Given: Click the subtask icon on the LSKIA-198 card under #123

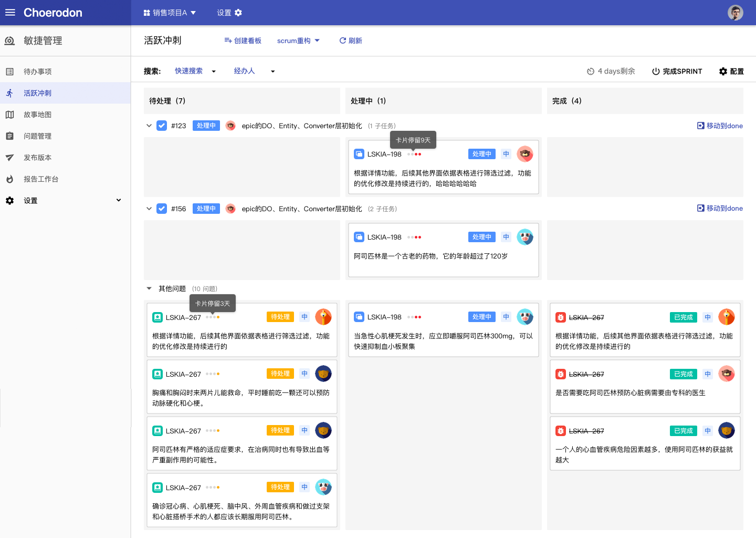Looking at the screenshot, I should point(359,154).
